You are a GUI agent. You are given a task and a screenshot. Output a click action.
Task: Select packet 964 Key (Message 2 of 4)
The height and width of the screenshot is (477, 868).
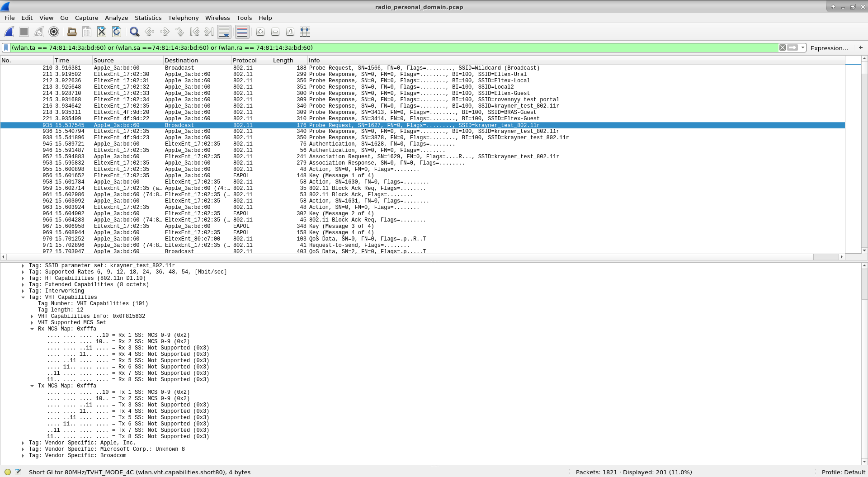click(422, 213)
